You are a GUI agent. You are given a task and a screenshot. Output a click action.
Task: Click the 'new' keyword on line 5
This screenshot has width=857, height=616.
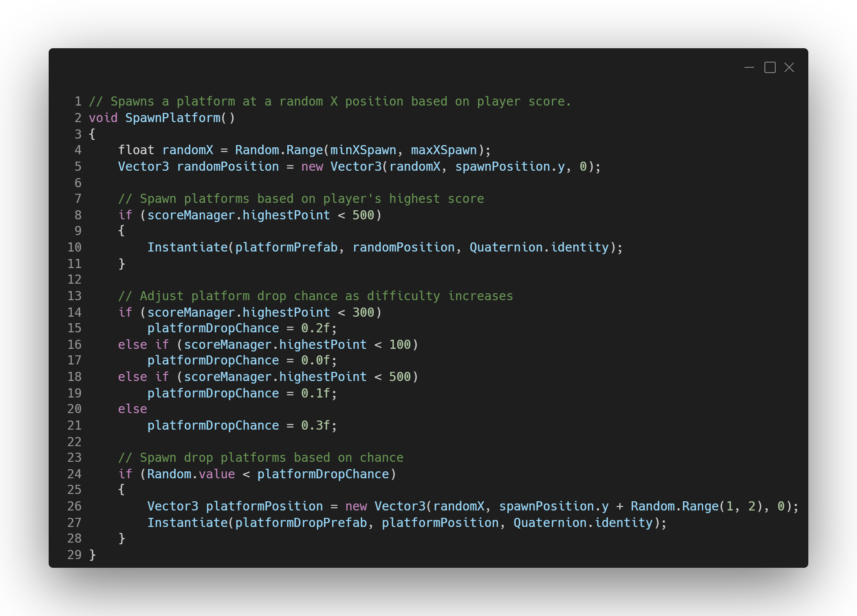(312, 166)
